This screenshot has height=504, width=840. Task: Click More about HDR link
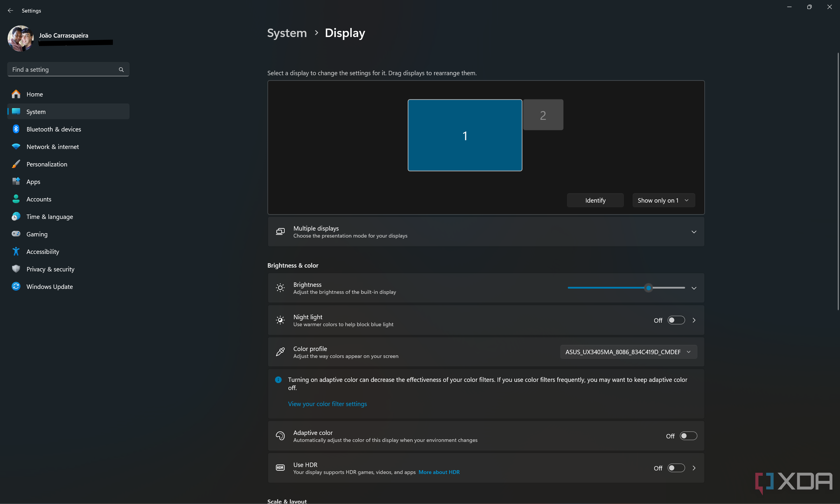(439, 472)
